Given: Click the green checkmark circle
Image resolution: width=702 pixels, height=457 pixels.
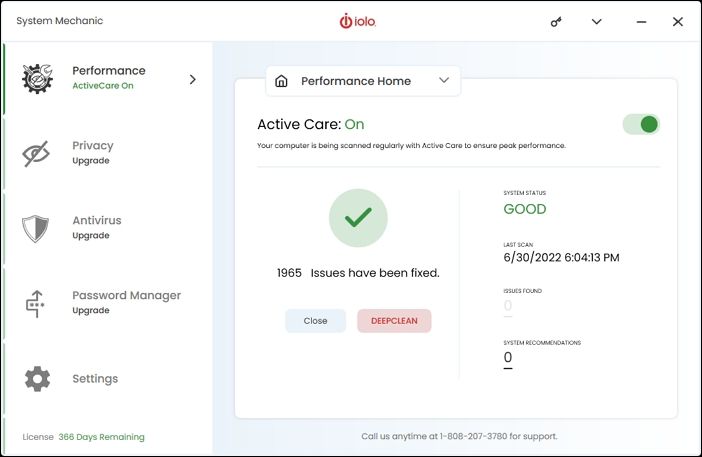Looking at the screenshot, I should (x=358, y=218).
